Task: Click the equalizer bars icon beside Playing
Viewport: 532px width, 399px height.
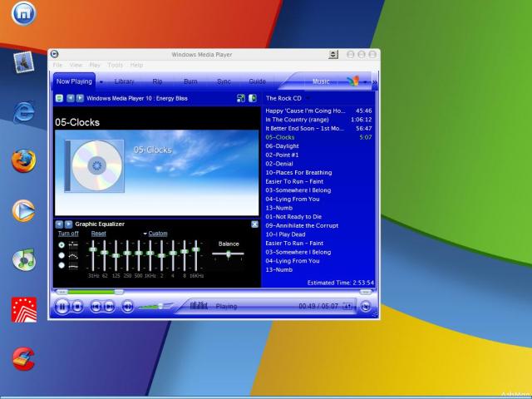Action: [199, 306]
